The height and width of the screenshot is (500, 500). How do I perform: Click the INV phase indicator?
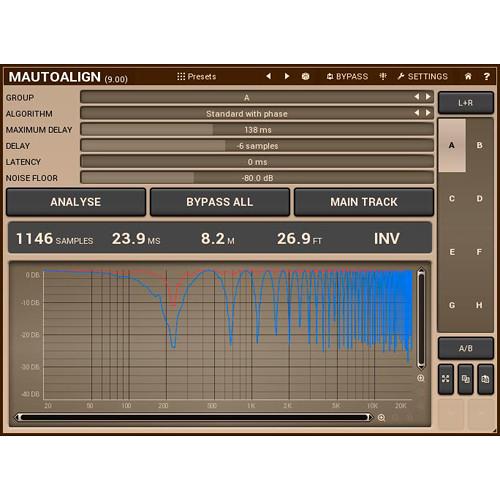pyautogui.click(x=387, y=239)
